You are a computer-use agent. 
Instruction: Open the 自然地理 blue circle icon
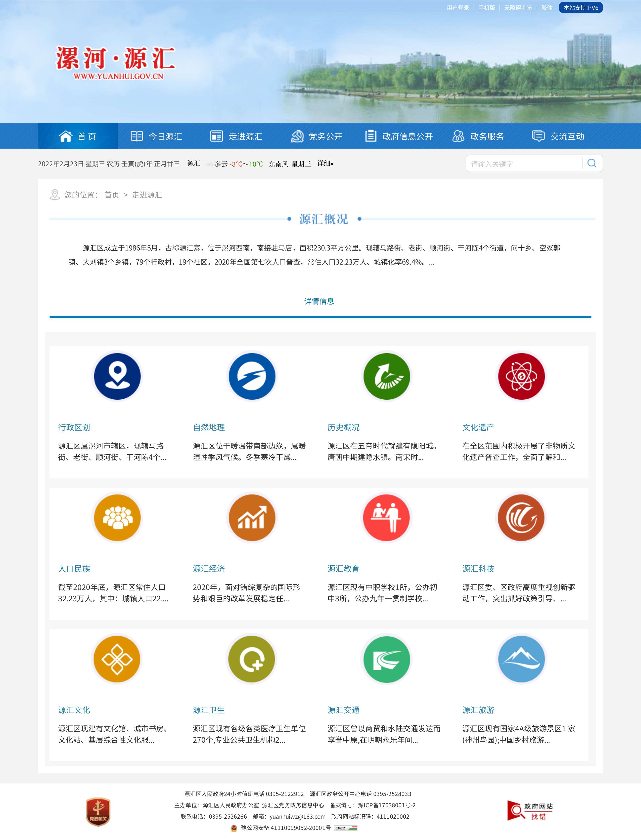[252, 376]
